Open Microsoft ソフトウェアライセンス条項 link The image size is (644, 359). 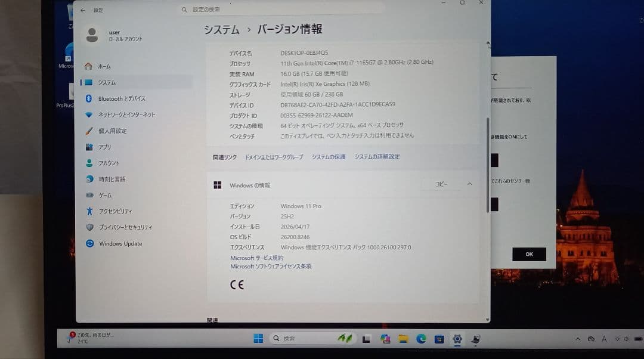271,267
